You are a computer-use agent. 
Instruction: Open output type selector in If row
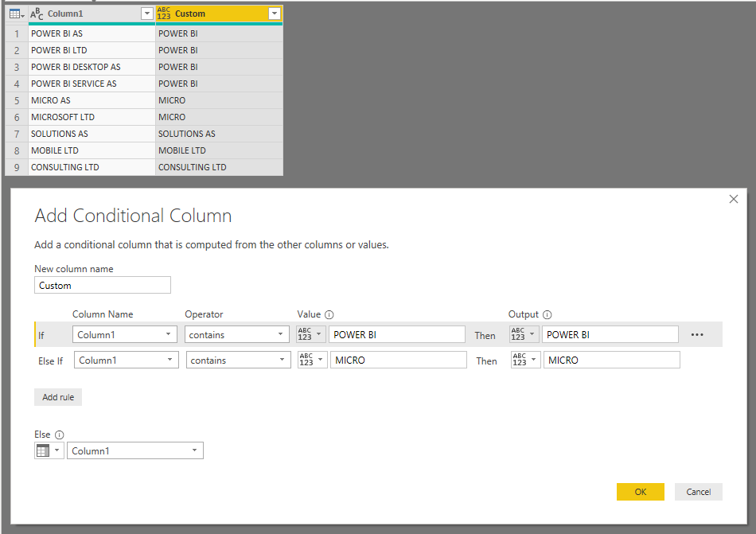pyautogui.click(x=524, y=334)
